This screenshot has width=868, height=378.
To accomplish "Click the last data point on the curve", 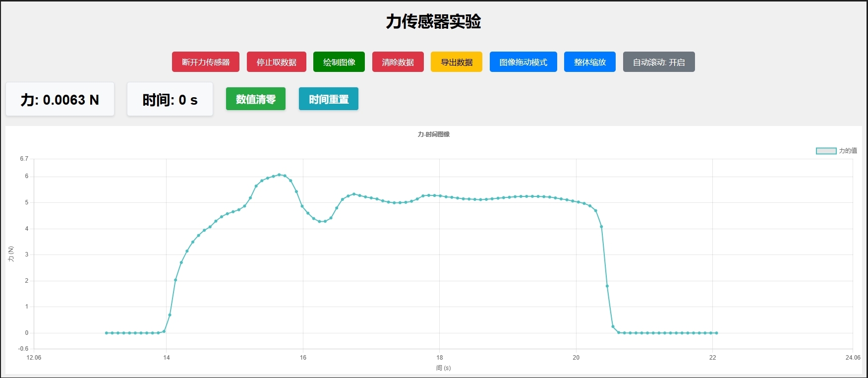I will (716, 333).
